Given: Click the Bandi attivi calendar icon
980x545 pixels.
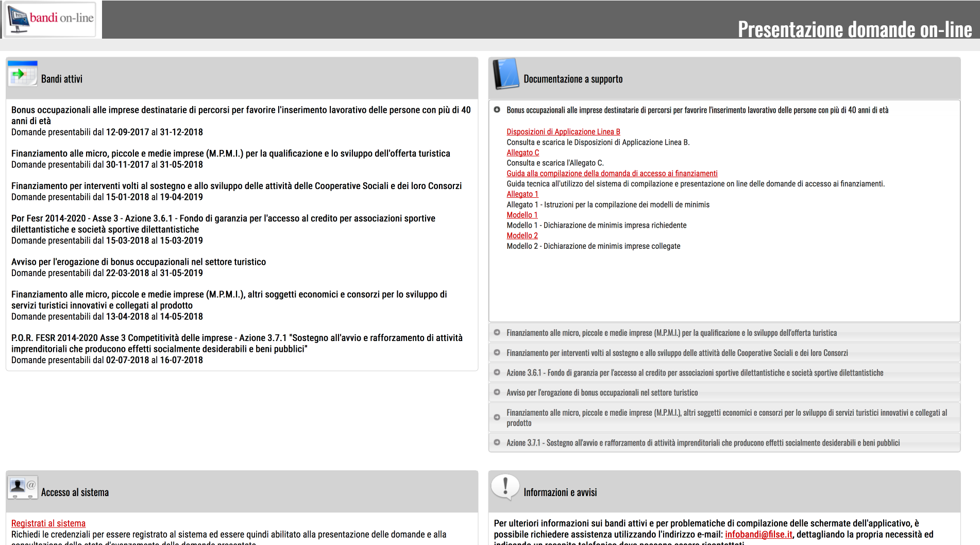Looking at the screenshot, I should pyautogui.click(x=22, y=74).
